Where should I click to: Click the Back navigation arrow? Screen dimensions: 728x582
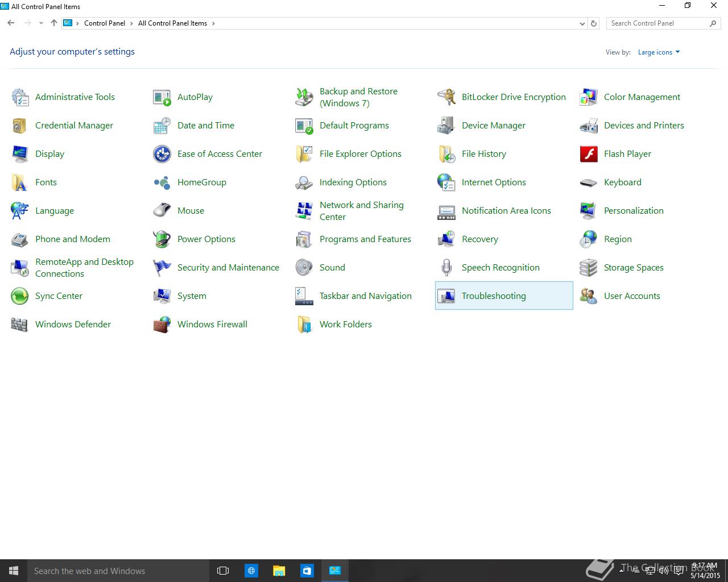pyautogui.click(x=11, y=23)
